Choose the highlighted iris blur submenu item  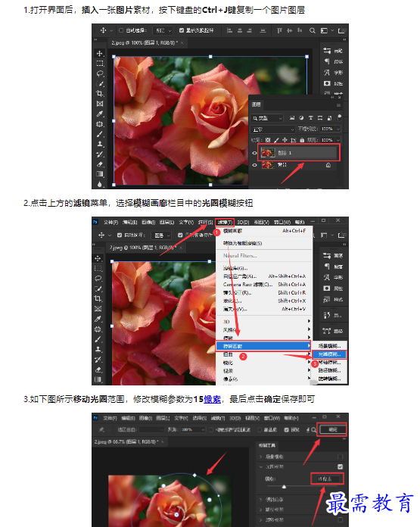click(x=329, y=354)
